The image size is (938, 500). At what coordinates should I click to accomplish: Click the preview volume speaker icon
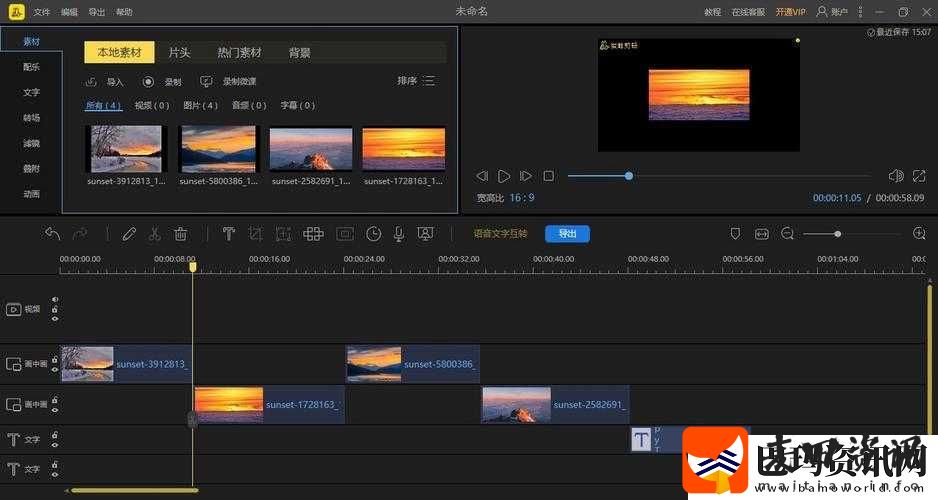tap(896, 175)
